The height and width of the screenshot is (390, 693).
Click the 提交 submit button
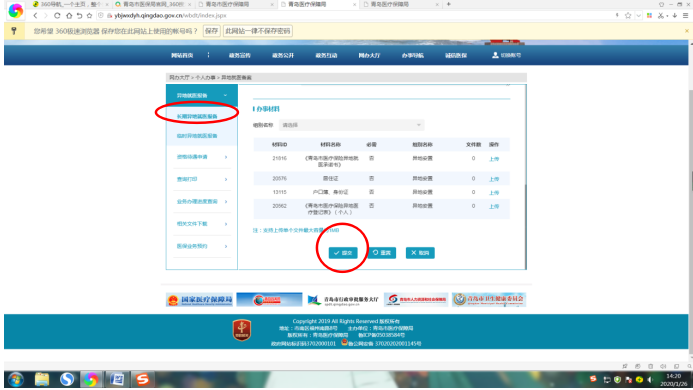coord(343,253)
